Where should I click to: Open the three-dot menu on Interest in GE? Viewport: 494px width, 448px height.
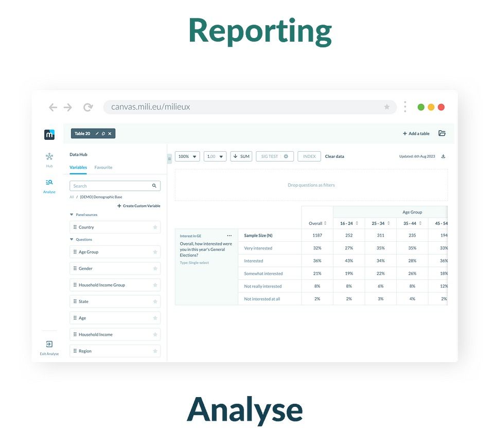[230, 236]
